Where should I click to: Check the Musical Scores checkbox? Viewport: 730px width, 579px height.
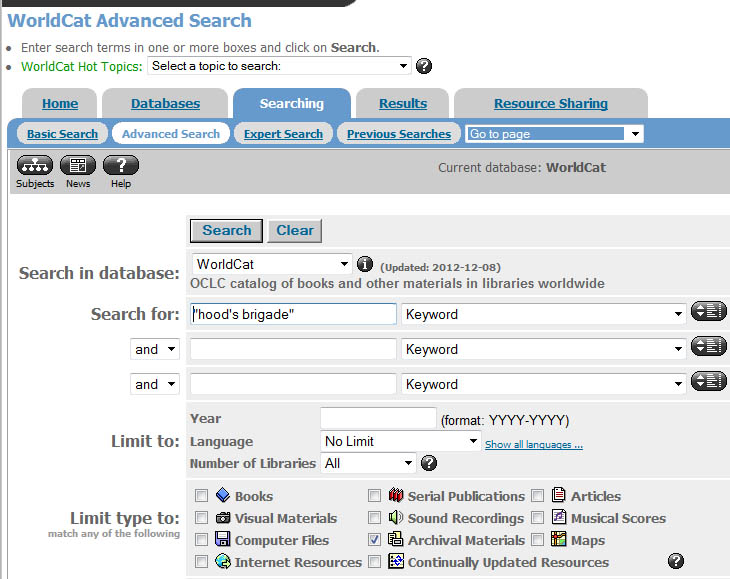coord(538,518)
